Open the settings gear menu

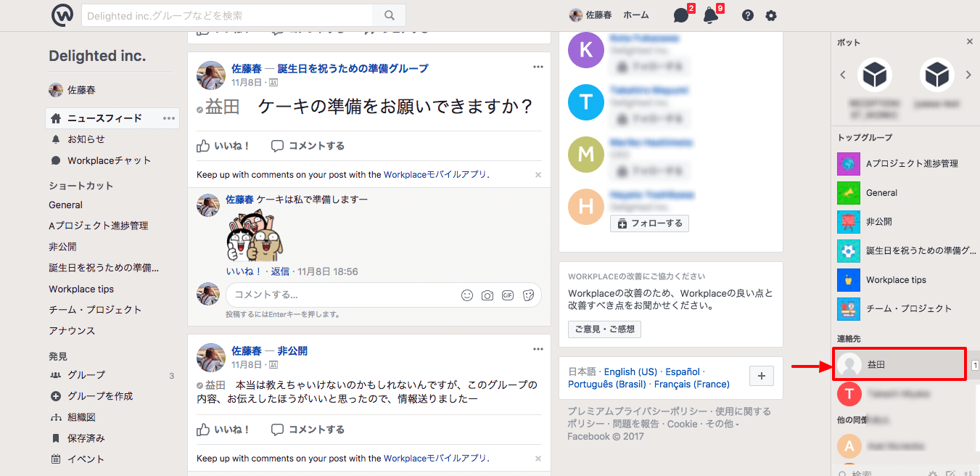(x=770, y=15)
